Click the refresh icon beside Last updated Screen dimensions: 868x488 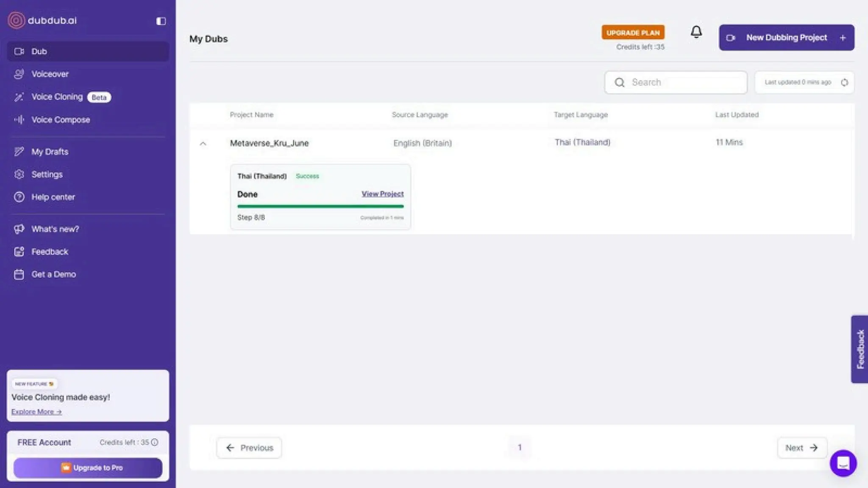coord(844,83)
